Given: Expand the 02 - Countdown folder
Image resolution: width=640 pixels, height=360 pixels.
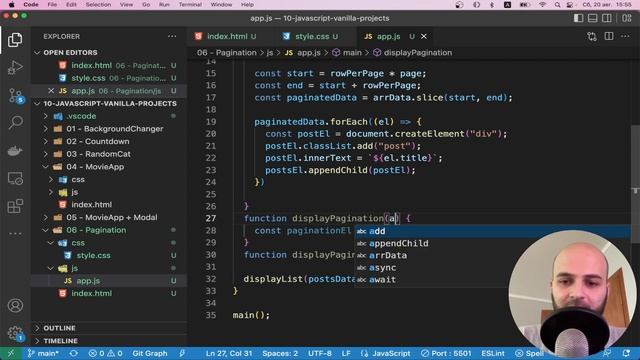Looking at the screenshot, I should pyautogui.click(x=46, y=142).
